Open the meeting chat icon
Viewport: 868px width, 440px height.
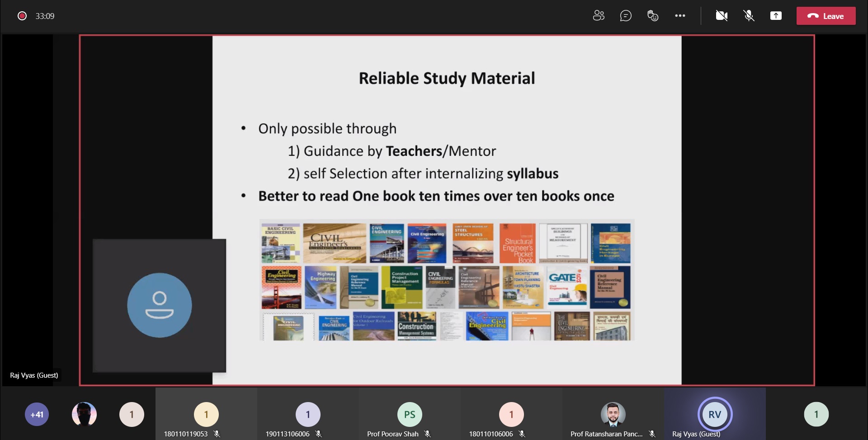(x=626, y=16)
